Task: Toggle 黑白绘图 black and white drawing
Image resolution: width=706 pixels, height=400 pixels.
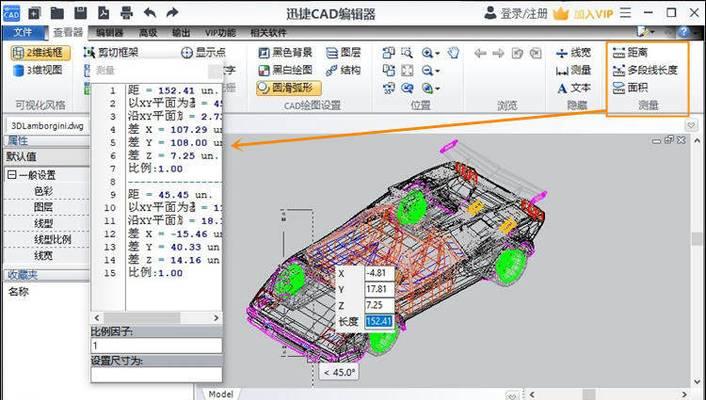Action: pyautogui.click(x=285, y=70)
